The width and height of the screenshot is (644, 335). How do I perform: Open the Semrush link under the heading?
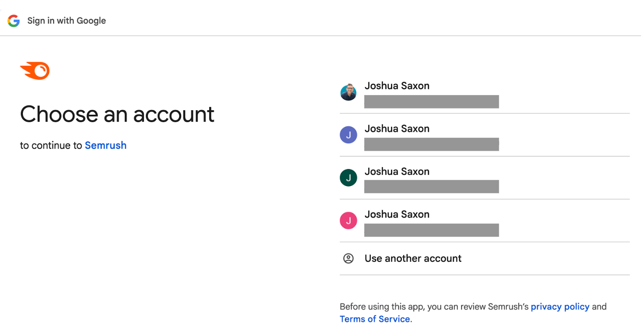(x=105, y=145)
